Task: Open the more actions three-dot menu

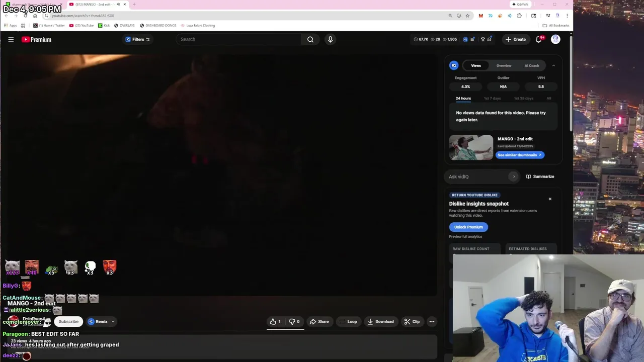Action: point(432,322)
